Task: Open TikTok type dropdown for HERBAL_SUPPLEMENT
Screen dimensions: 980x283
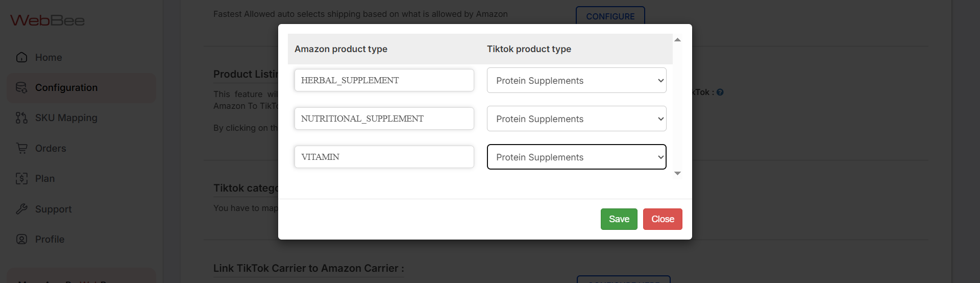Action: tap(576, 81)
